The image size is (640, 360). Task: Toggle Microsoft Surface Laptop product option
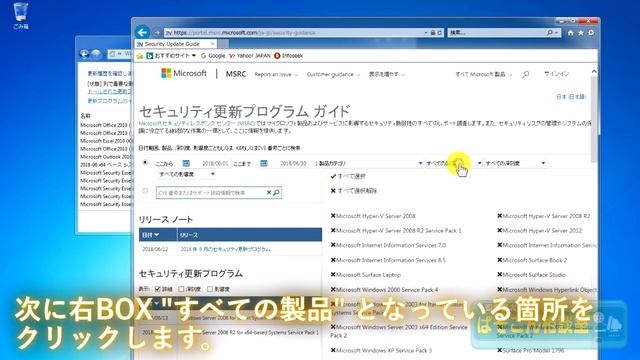(365, 275)
